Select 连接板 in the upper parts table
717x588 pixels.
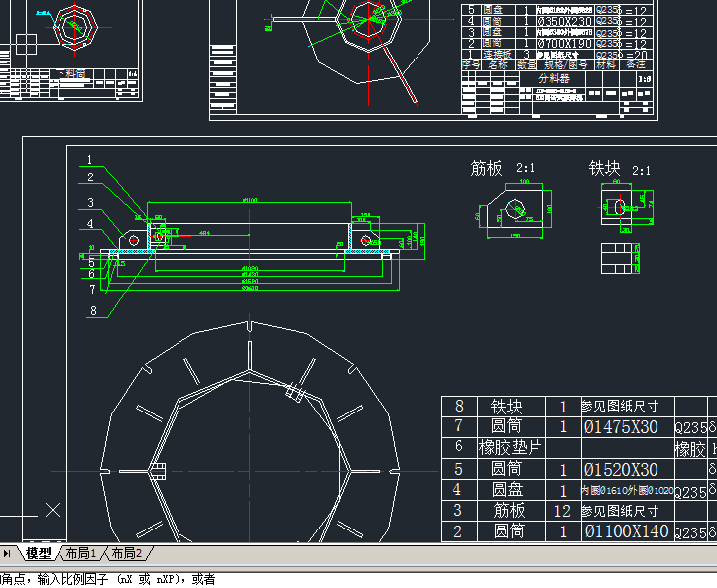tap(497, 55)
